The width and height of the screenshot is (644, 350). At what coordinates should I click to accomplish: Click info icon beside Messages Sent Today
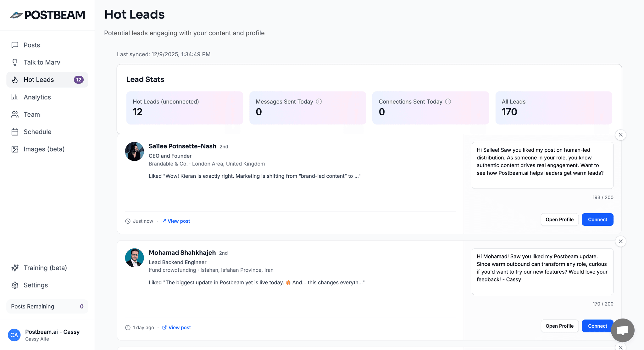[x=319, y=102]
